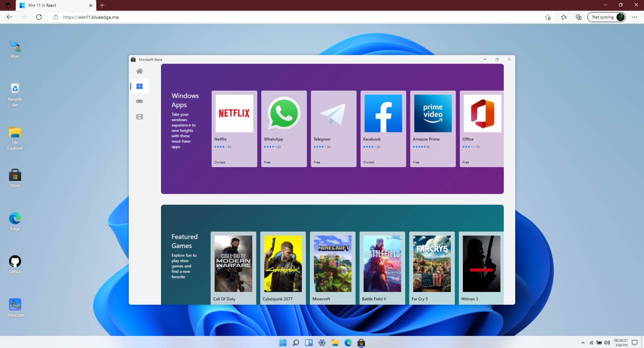
Task: Click the Microsoft Store titlebar app icon
Action: pyautogui.click(x=133, y=59)
